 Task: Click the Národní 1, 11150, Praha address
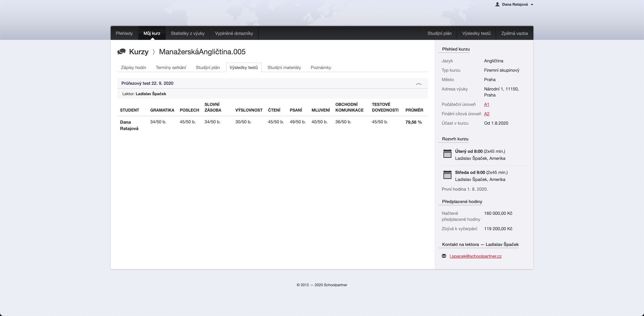coord(501,92)
